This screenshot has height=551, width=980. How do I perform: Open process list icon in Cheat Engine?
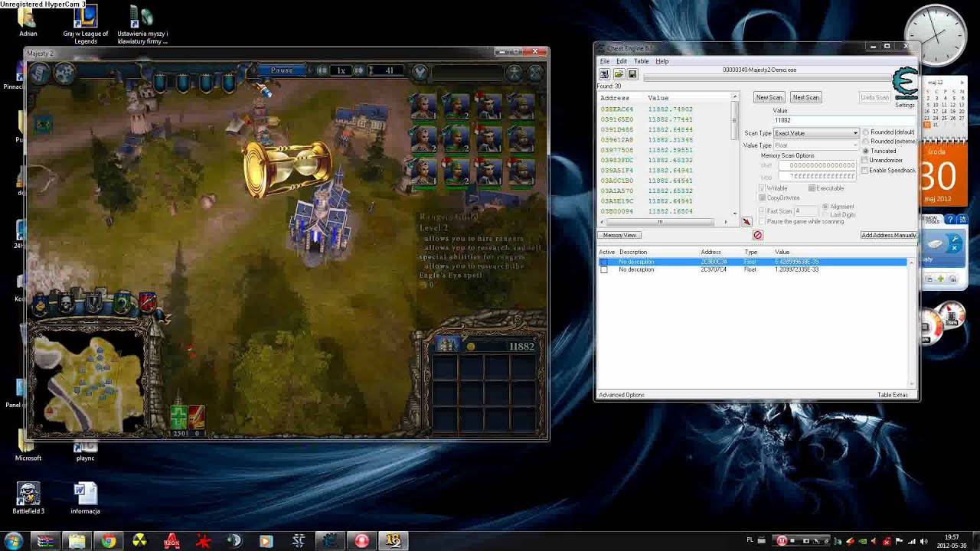pos(604,74)
